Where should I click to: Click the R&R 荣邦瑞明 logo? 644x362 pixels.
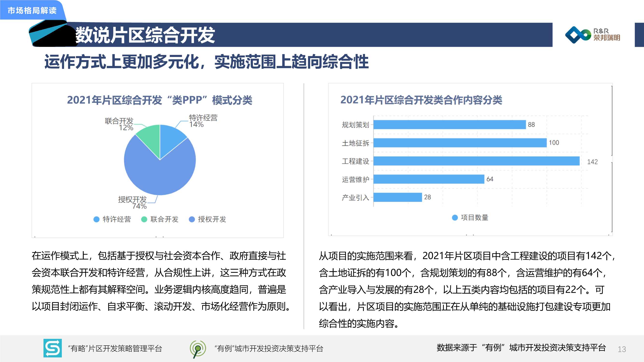click(x=593, y=35)
